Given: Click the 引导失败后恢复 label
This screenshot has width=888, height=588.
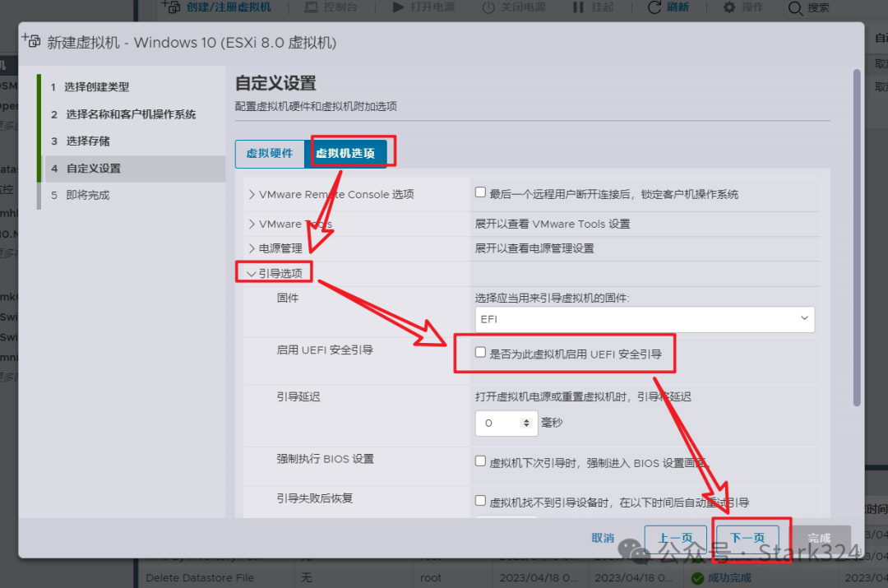Looking at the screenshot, I should click(x=315, y=498).
